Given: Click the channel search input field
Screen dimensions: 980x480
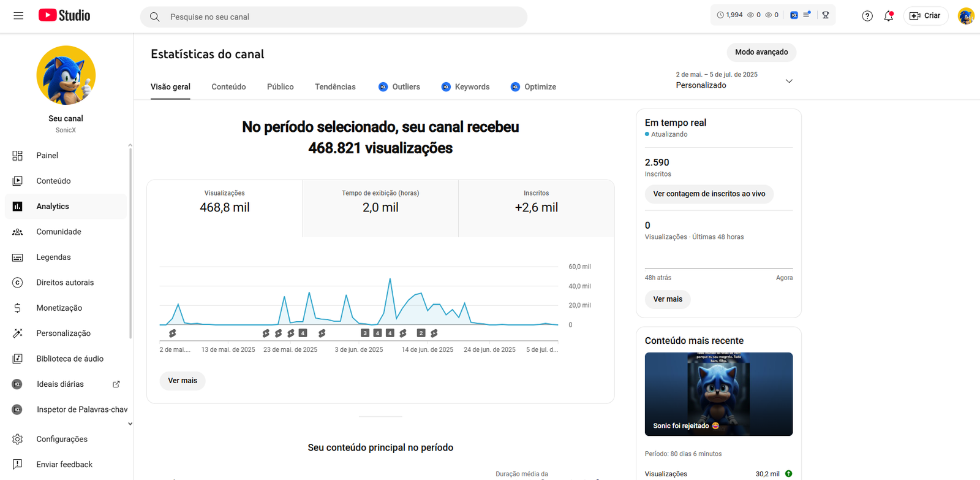Looking at the screenshot, I should pyautogui.click(x=343, y=17).
